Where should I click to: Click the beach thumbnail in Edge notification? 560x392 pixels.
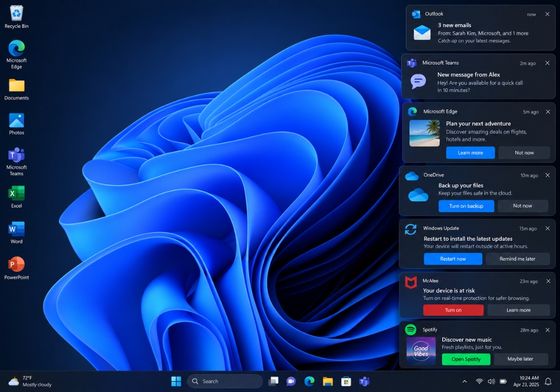[x=424, y=133]
